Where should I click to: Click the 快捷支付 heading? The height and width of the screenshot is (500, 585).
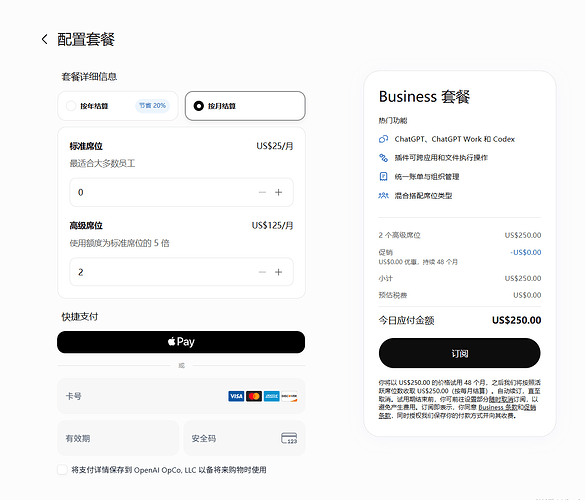(79, 317)
